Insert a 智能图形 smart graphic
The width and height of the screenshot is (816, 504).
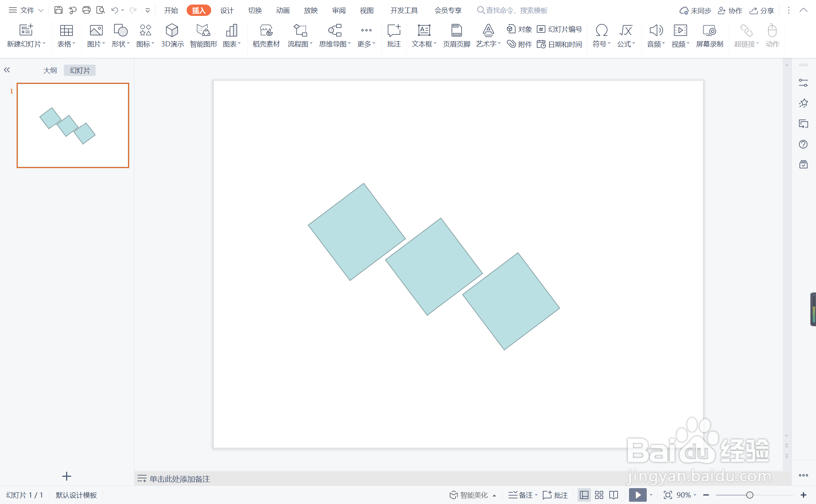pos(203,36)
